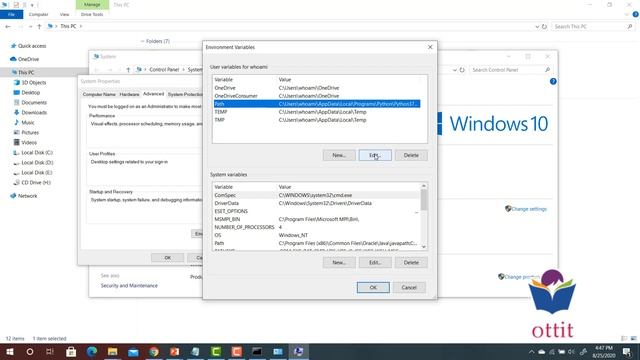Open File tab in File Explorer ribbon

click(11, 14)
